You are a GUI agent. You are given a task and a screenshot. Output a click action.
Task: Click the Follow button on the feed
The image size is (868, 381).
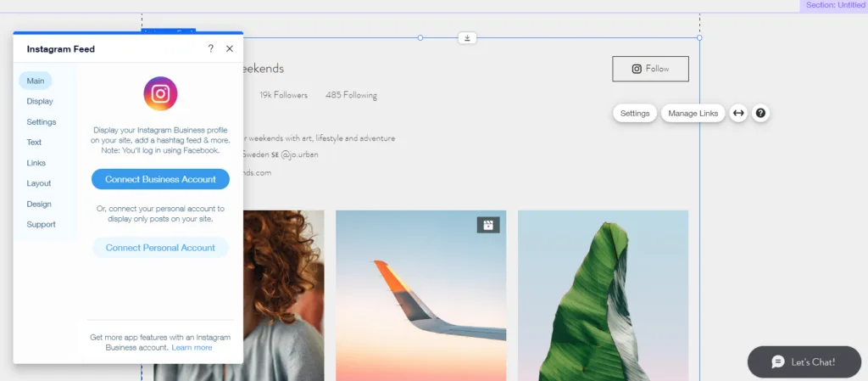click(x=650, y=69)
